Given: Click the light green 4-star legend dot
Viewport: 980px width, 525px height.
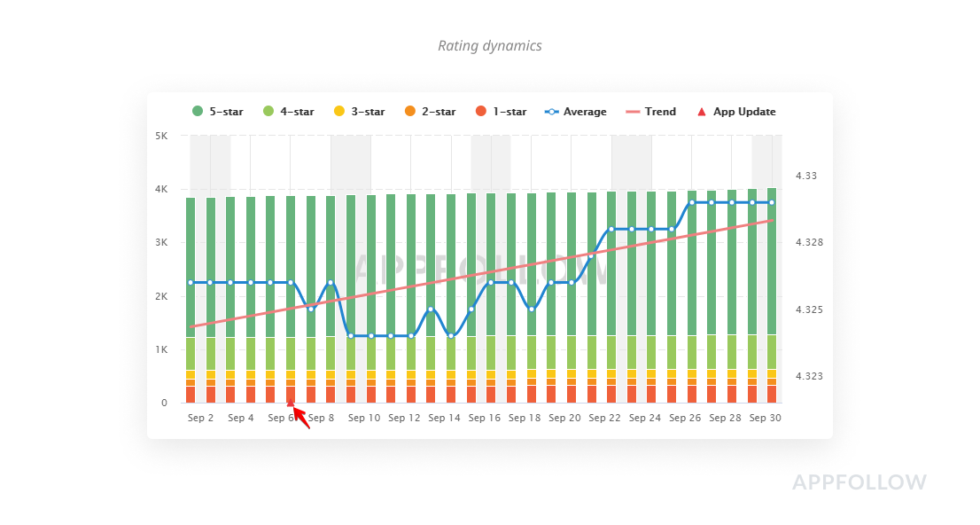Looking at the screenshot, I should point(268,112).
